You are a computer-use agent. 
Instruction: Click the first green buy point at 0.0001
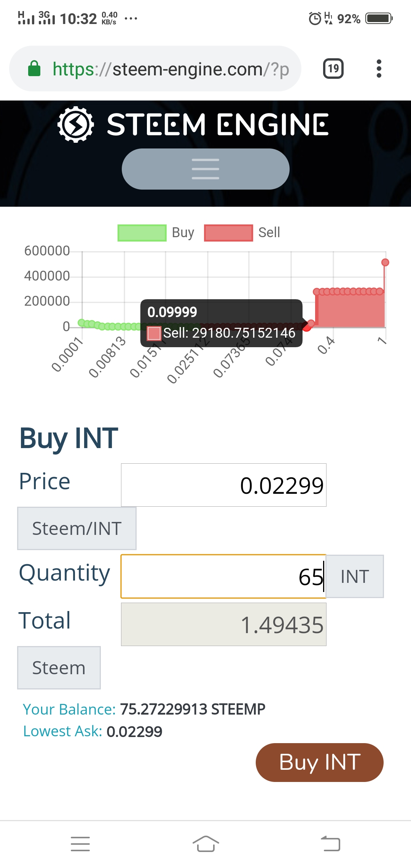81,323
